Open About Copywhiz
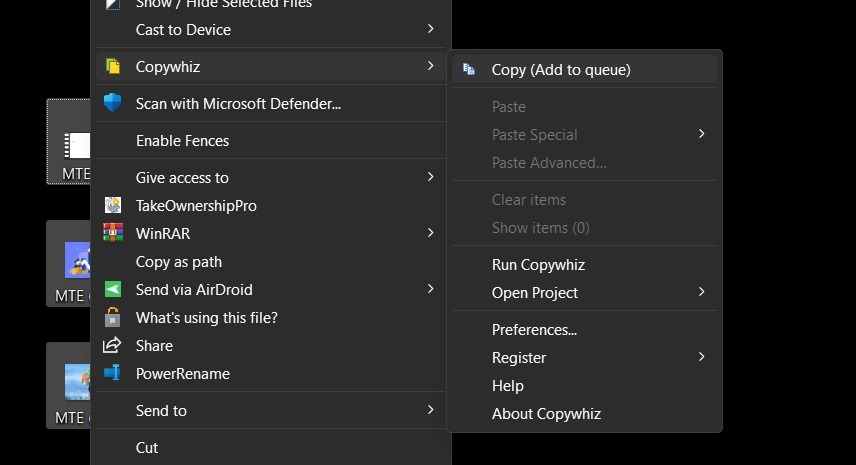The width and height of the screenshot is (856, 465). pyautogui.click(x=546, y=413)
